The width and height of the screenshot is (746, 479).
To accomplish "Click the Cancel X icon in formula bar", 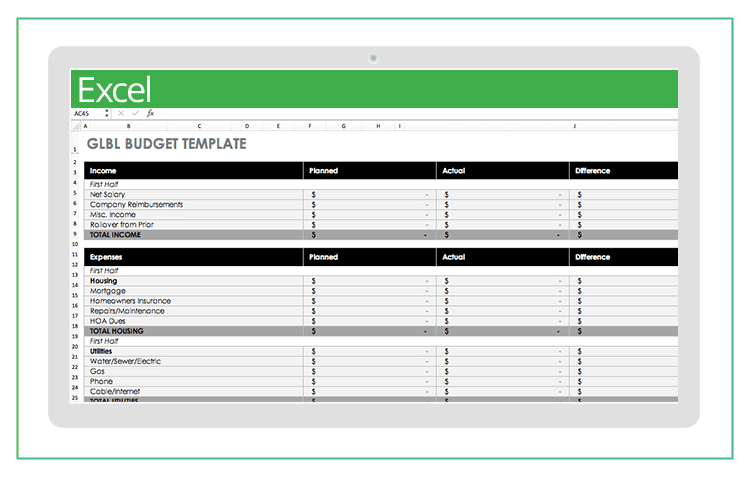I will (x=121, y=114).
